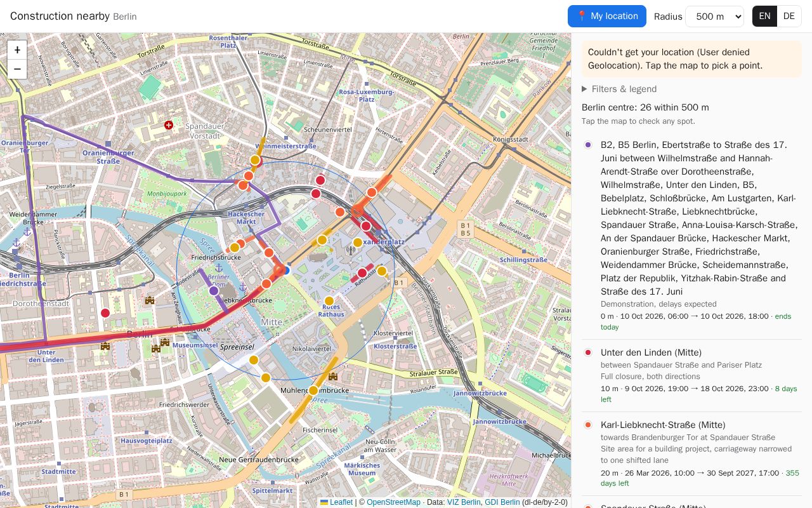Click orange marker near Liebknechtbrücke
This screenshot has width=812, height=508.
point(266,284)
